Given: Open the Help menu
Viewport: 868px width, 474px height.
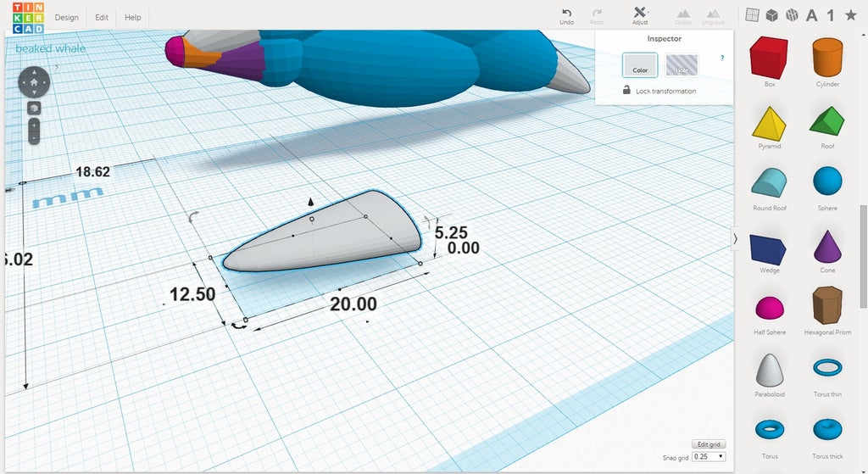Looking at the screenshot, I should [x=133, y=17].
